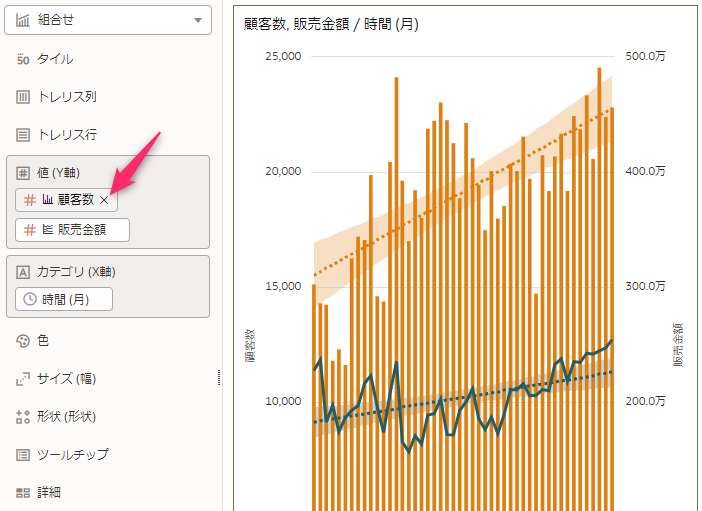Click the line chart icon on 販売金額 pill
This screenshot has height=511, width=702.
pos(47,229)
